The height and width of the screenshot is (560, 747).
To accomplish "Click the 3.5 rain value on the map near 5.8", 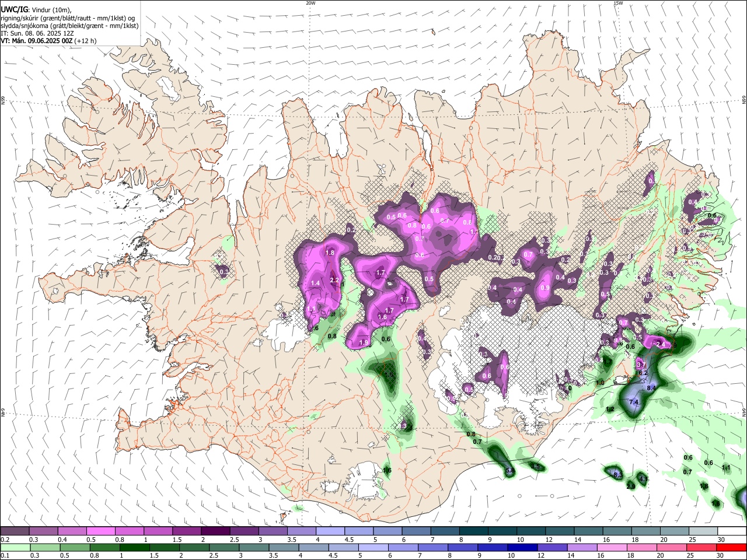I will 536,466.
